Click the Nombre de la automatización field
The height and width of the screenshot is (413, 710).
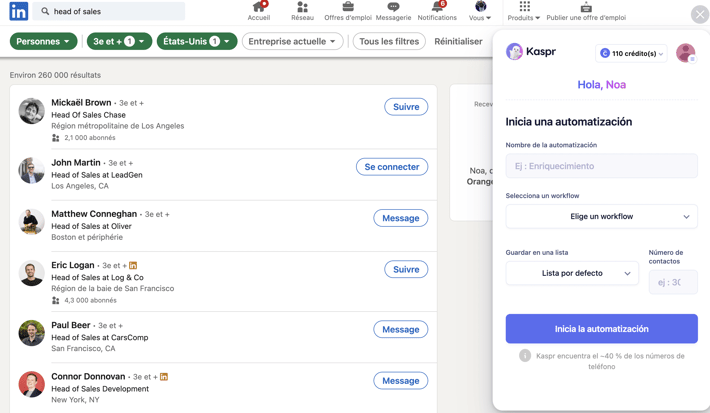[x=601, y=166]
